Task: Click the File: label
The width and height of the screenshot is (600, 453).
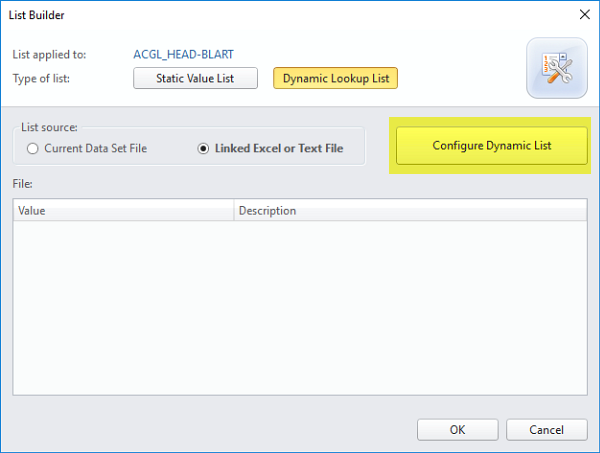Action: (23, 184)
